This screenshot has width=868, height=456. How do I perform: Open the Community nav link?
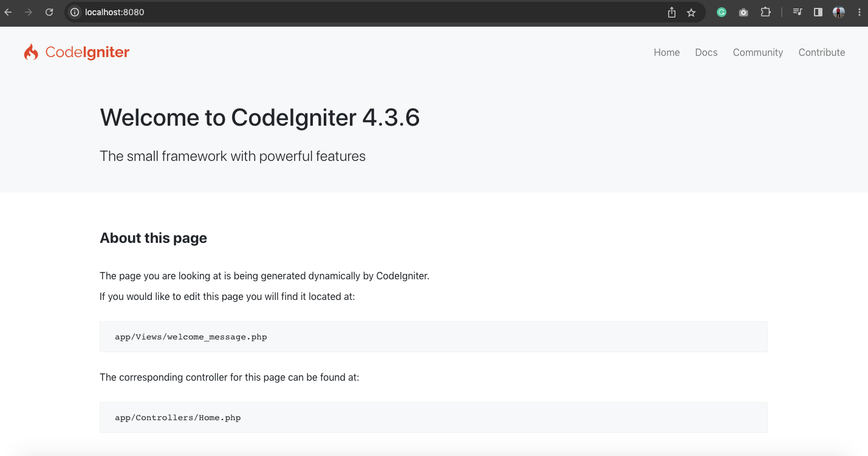coord(758,52)
